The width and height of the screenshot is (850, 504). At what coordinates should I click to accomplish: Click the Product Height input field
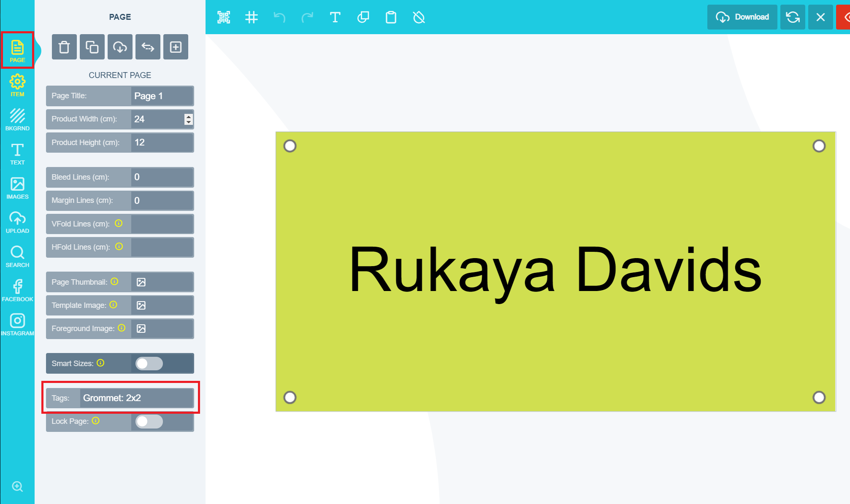[162, 143]
